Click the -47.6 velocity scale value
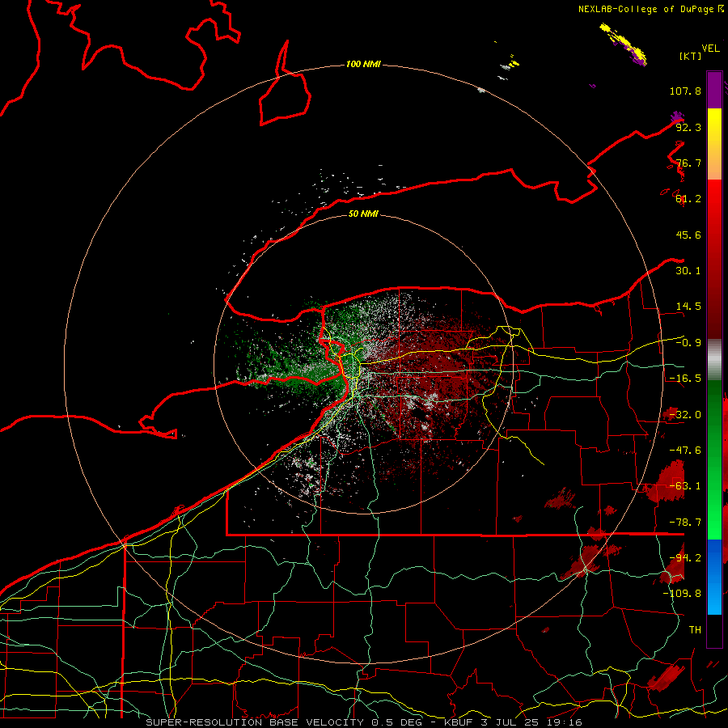728x728 pixels. (x=685, y=451)
